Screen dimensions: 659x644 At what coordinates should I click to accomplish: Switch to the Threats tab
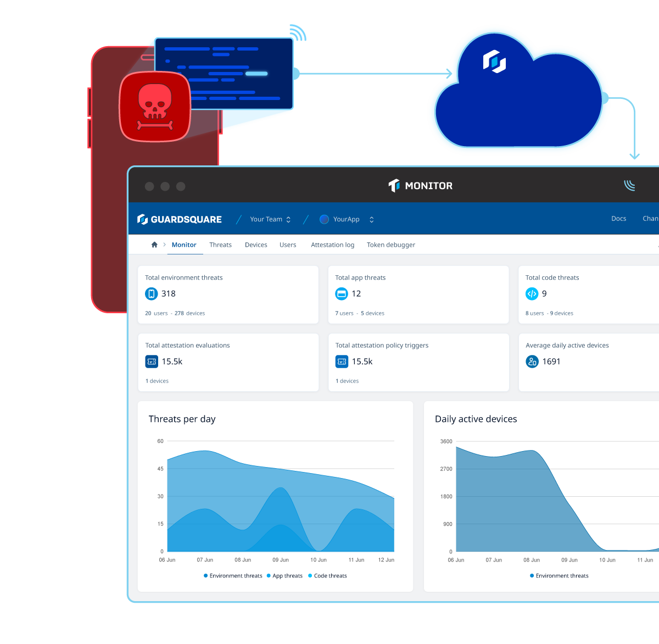coord(220,245)
